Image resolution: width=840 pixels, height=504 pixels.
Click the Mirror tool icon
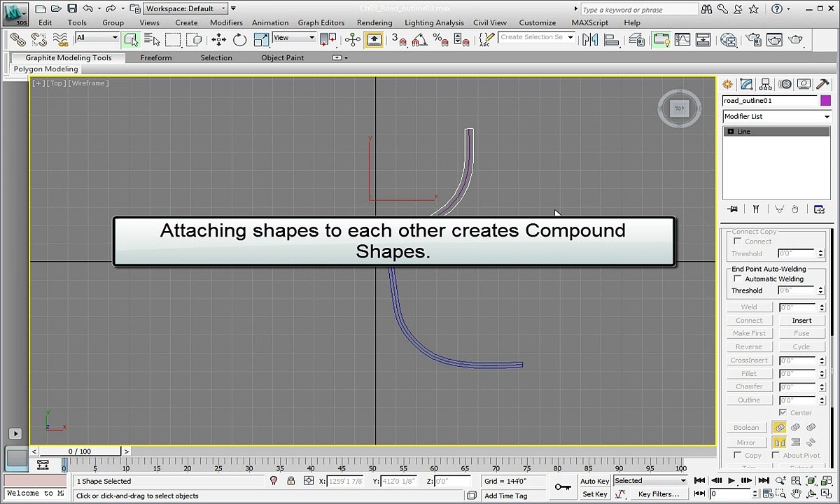[590, 39]
